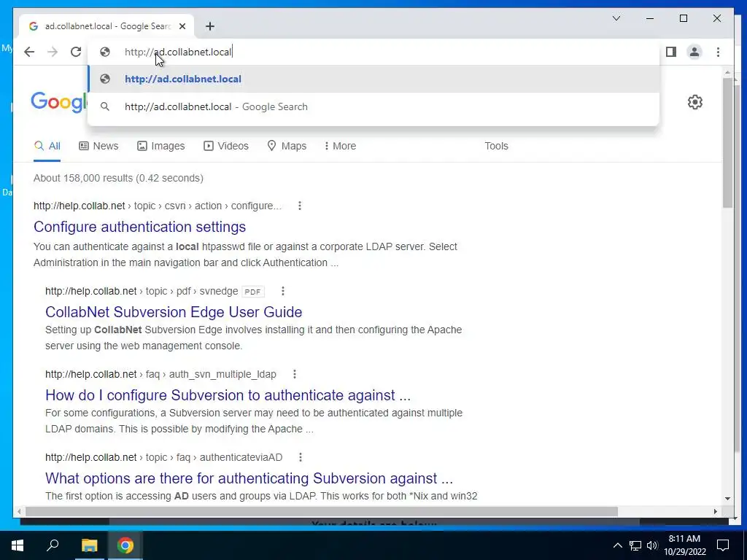Open the network status tray icon
The height and width of the screenshot is (560, 747).
point(635,545)
